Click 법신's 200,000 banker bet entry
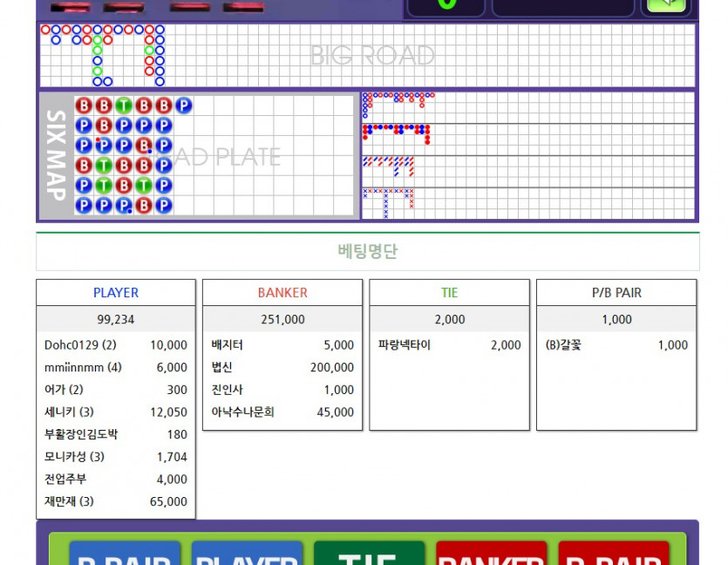This screenshot has width=728, height=565. coord(282,367)
